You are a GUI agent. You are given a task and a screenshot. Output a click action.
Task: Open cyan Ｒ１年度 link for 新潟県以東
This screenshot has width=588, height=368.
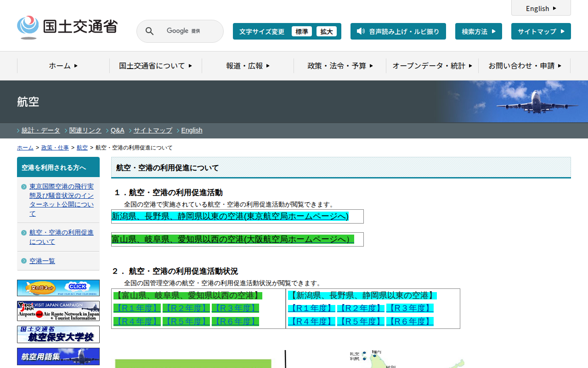click(311, 308)
